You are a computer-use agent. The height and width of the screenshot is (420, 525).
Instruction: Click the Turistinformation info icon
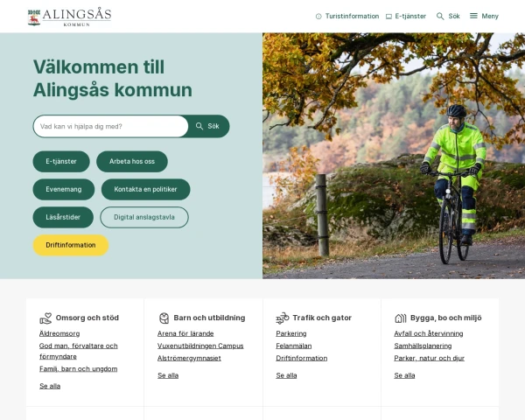pos(318,16)
